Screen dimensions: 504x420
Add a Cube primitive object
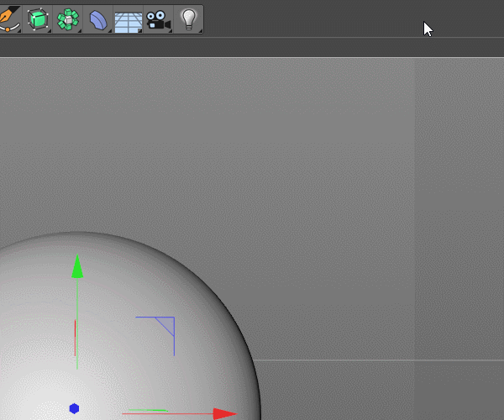click(x=38, y=19)
